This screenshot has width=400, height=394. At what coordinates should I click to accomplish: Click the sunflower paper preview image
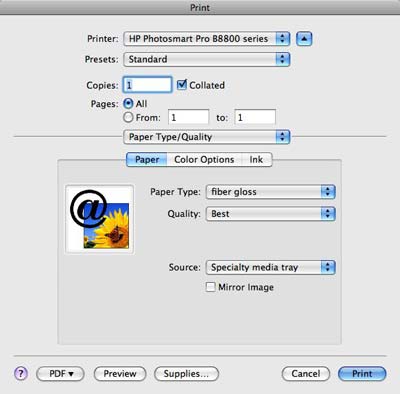click(x=100, y=219)
